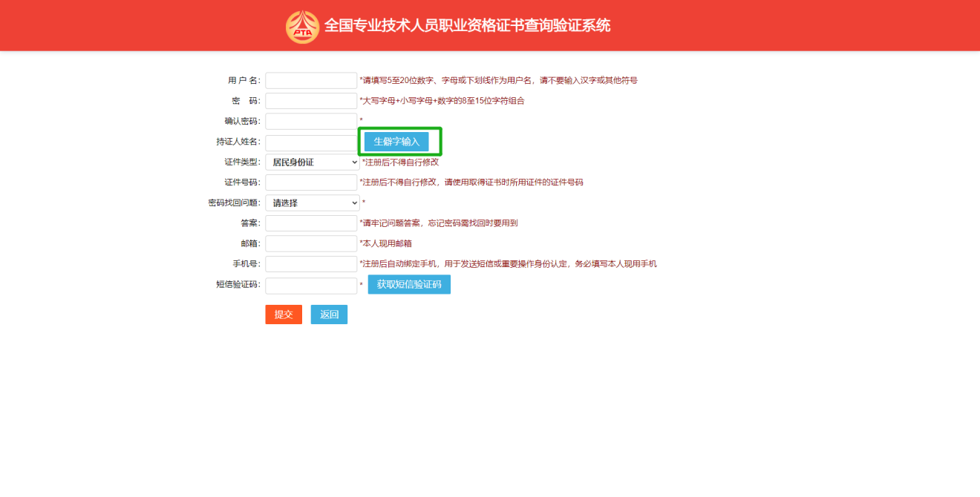Click the 手机号 mobile phone field
980x497 pixels.
(310, 263)
